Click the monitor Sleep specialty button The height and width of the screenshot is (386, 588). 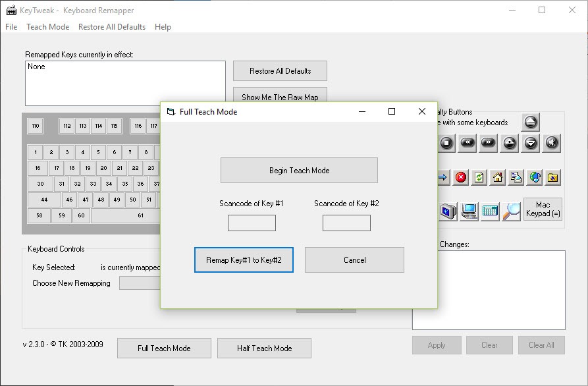[448, 211]
